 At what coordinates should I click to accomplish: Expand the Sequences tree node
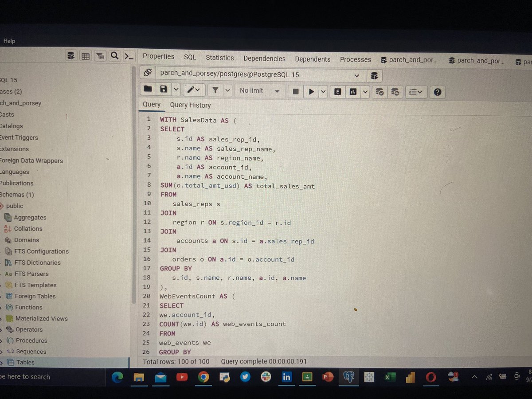[1, 352]
